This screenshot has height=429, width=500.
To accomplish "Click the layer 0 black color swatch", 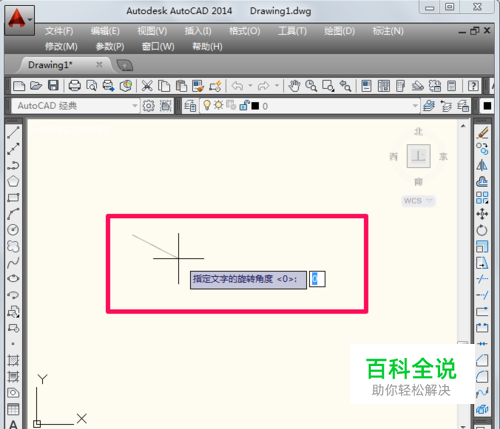I will (255, 106).
